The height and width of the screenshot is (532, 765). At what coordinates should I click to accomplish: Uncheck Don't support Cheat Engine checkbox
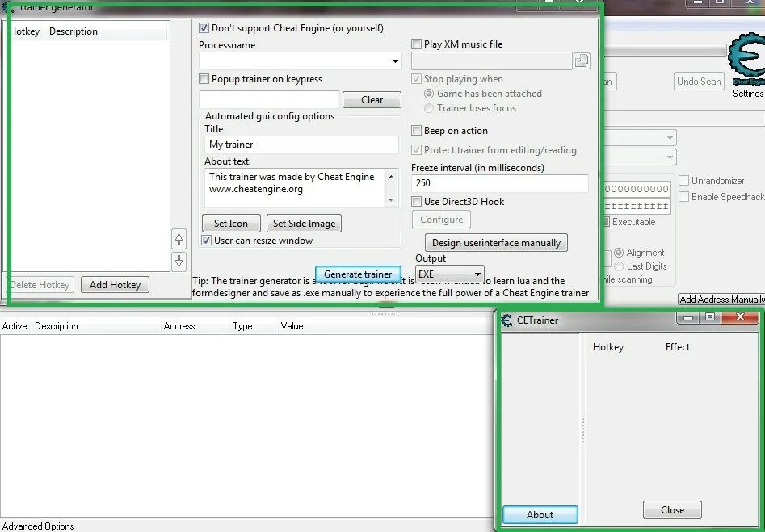tap(204, 28)
